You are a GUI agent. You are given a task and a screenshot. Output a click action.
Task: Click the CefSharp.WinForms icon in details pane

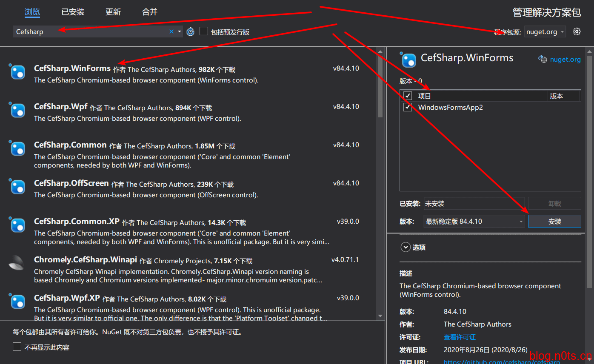coord(409,60)
